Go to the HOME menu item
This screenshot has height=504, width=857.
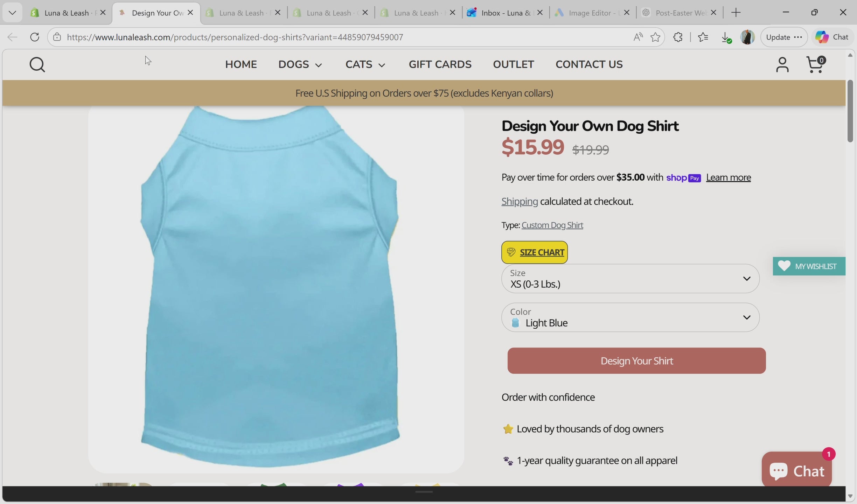[x=241, y=64]
